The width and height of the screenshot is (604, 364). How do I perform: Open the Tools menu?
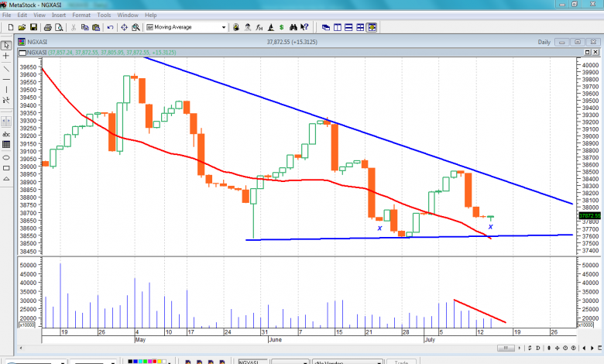tap(104, 15)
